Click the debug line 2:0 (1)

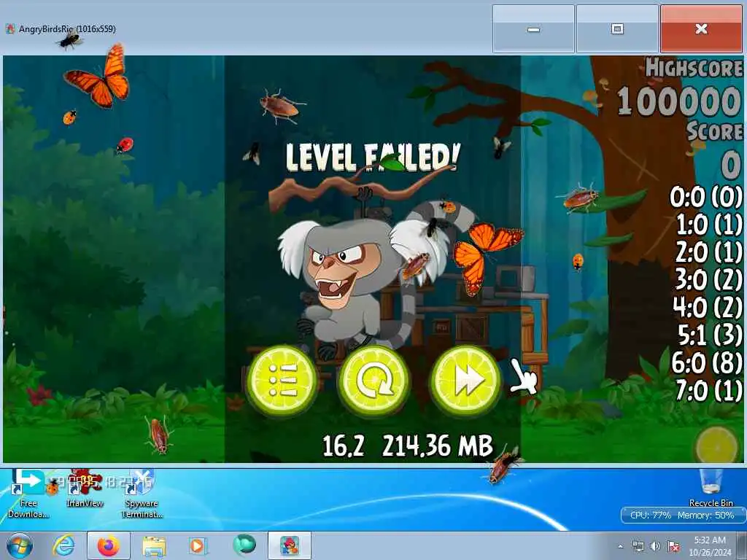point(709,252)
